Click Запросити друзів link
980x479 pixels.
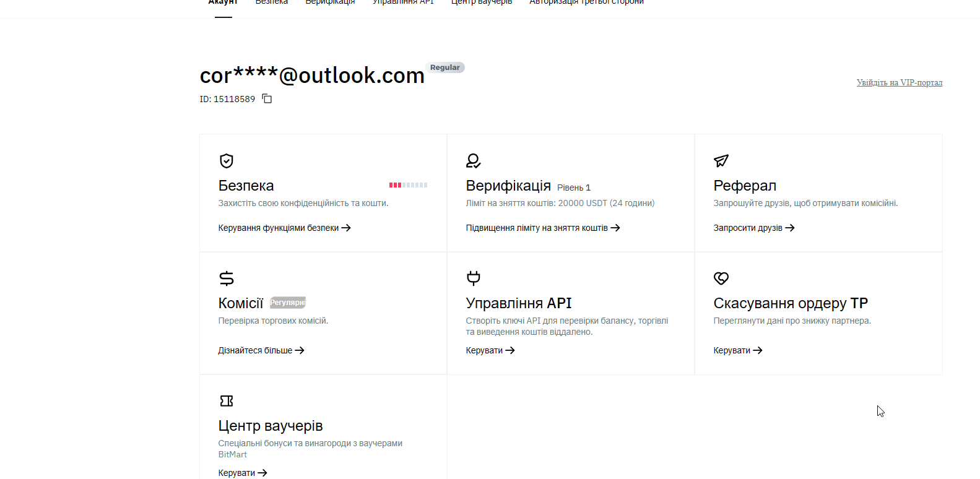click(x=753, y=228)
